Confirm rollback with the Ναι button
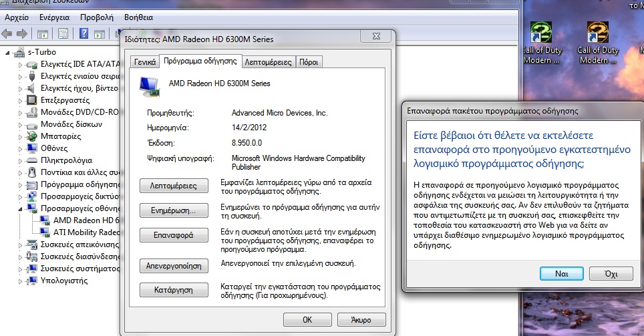Image resolution: width=644 pixels, height=336 pixels. [561, 274]
